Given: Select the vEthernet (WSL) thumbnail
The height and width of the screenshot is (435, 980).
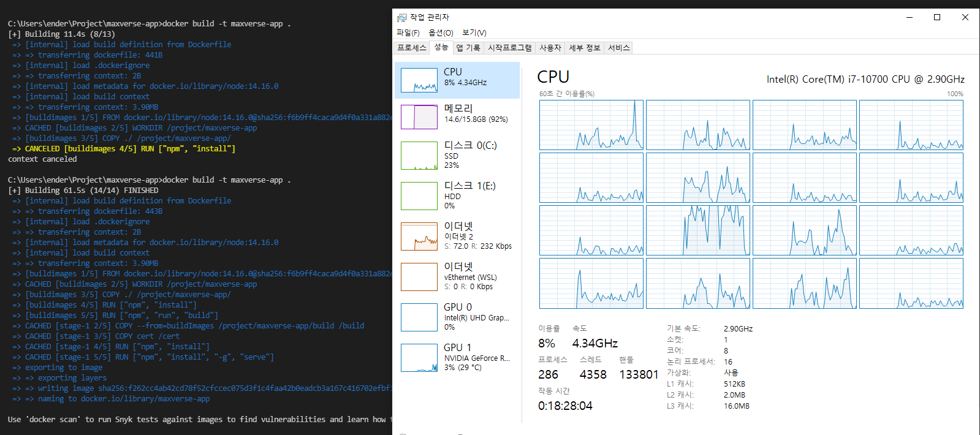Looking at the screenshot, I should click(419, 276).
